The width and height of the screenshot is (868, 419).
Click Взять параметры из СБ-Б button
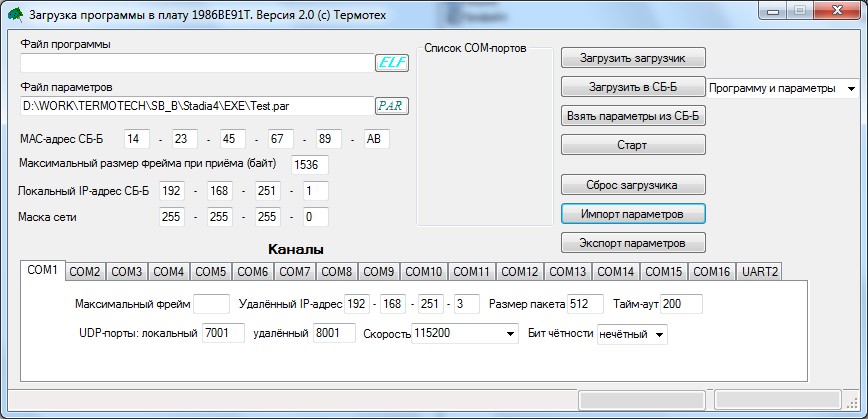coord(633,116)
